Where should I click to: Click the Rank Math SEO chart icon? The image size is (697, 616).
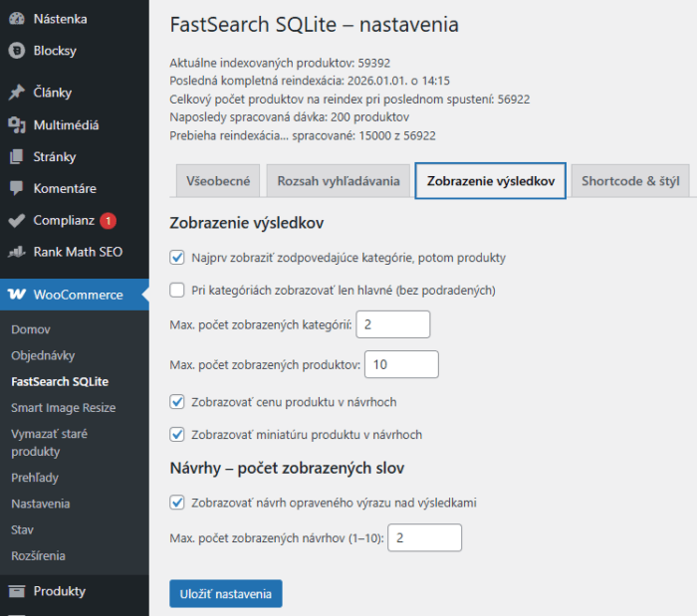click(x=17, y=252)
